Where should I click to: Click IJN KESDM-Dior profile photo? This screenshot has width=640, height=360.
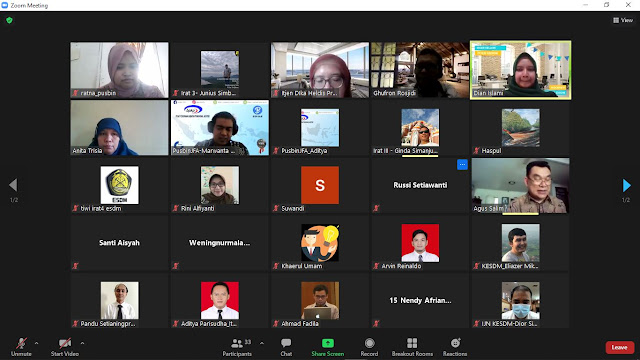520,300
